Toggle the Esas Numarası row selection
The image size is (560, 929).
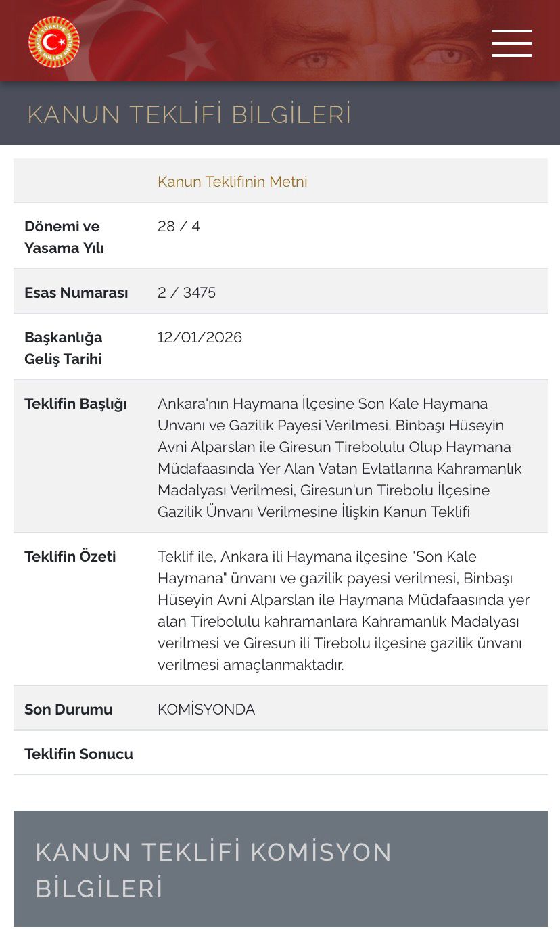pyautogui.click(x=76, y=292)
